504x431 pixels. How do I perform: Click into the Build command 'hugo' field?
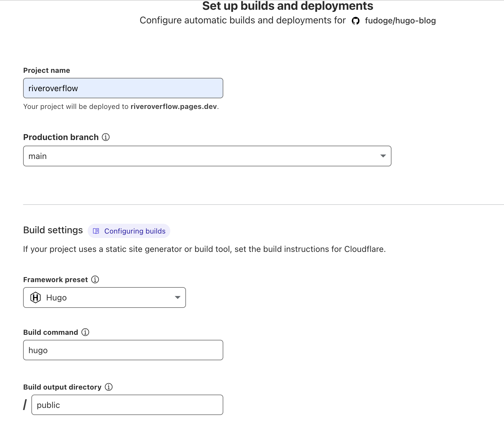click(x=123, y=350)
